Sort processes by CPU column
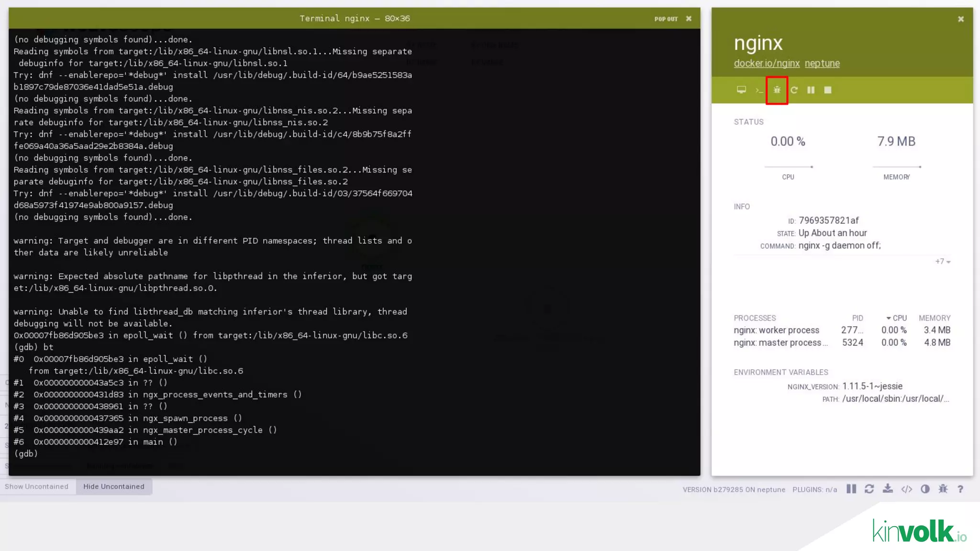The width and height of the screenshot is (980, 551). [897, 318]
